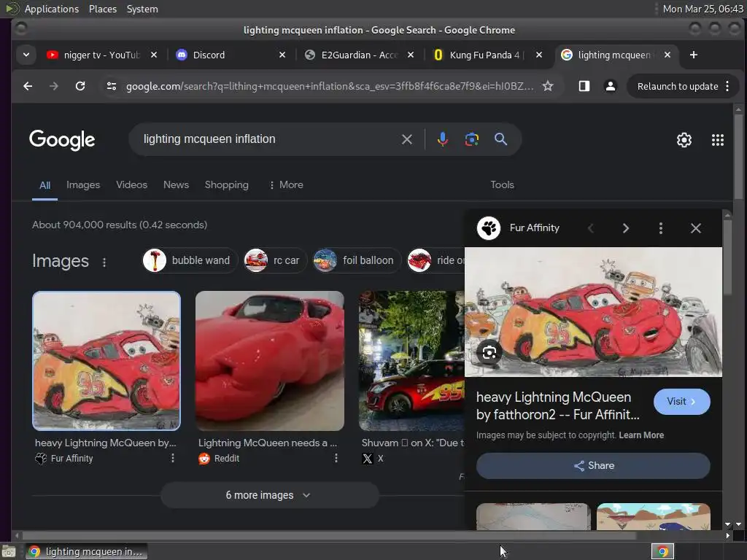Bookmark this page with the star
Image resolution: width=747 pixels, height=560 pixels.
(548, 86)
